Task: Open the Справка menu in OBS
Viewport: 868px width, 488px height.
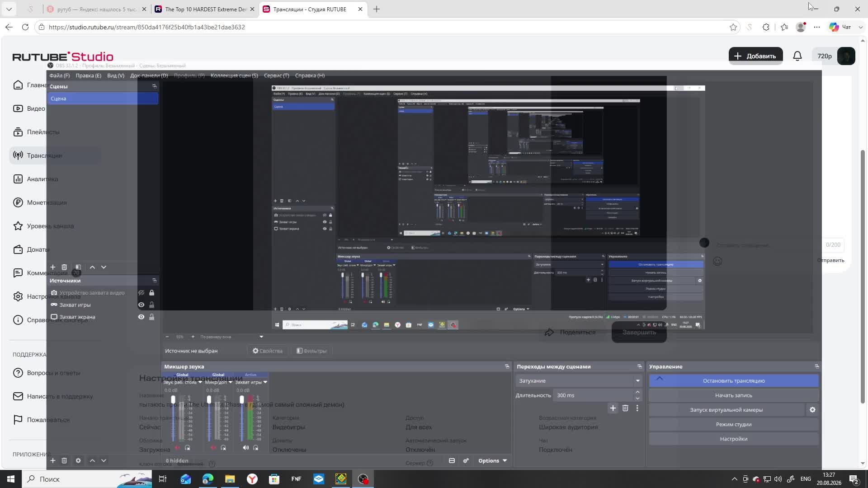Action: [310, 75]
